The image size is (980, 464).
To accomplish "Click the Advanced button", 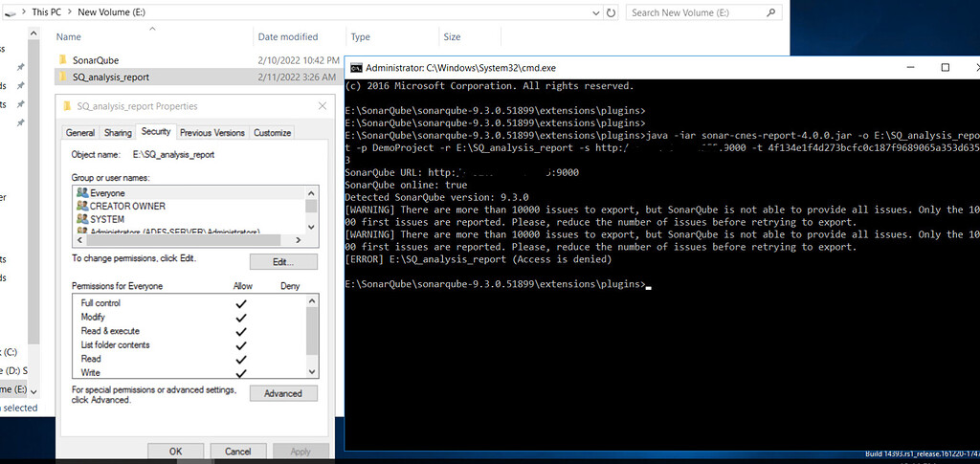I will coord(283,393).
